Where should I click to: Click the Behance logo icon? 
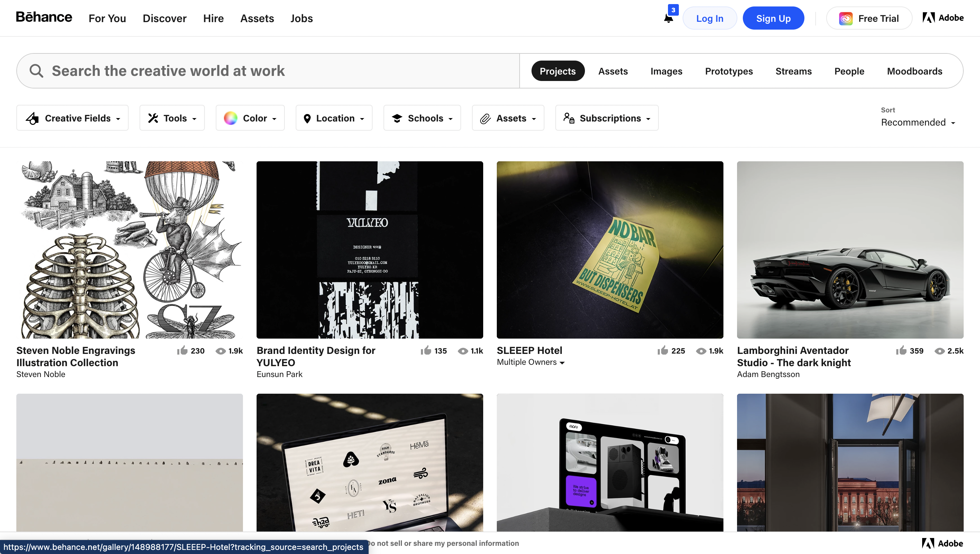click(x=44, y=17)
